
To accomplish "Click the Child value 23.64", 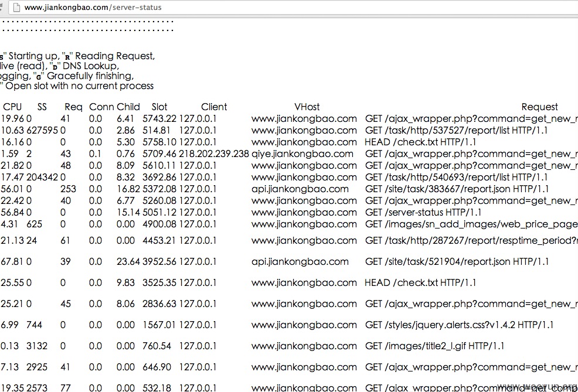I will [x=128, y=261].
